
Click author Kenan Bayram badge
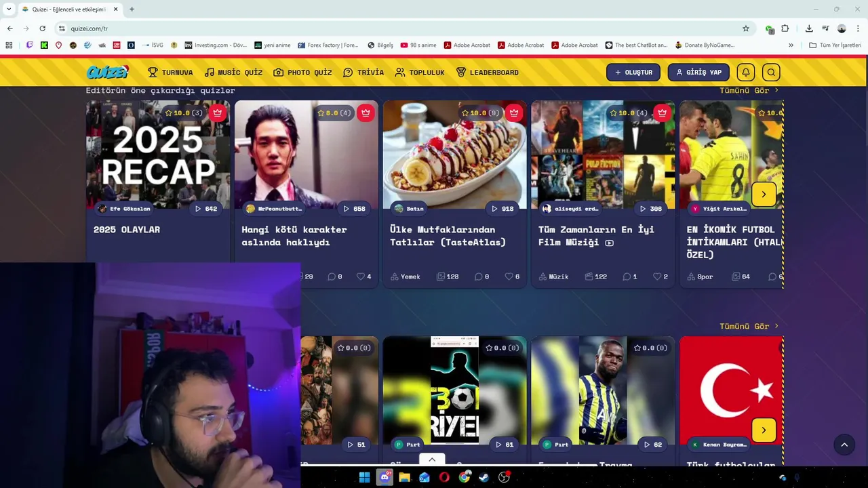[x=719, y=445]
